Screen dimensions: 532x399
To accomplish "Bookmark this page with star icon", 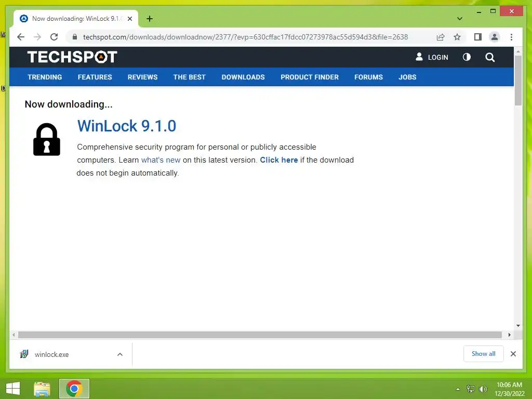I will 457,37.
